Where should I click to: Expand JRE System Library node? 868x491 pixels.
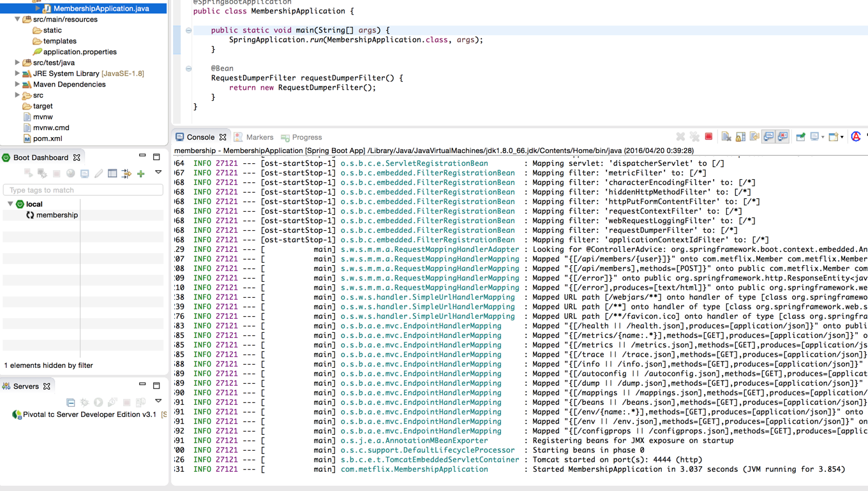pos(17,73)
